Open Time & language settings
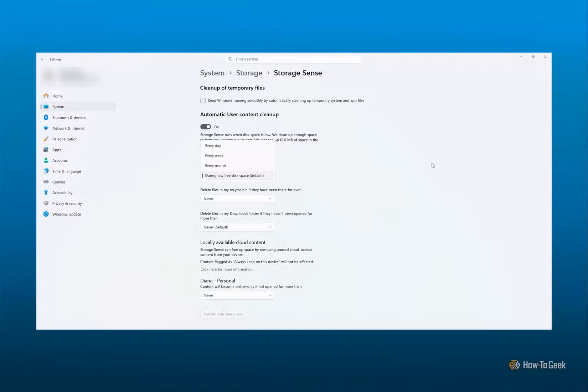The height and width of the screenshot is (392, 588). click(78, 171)
